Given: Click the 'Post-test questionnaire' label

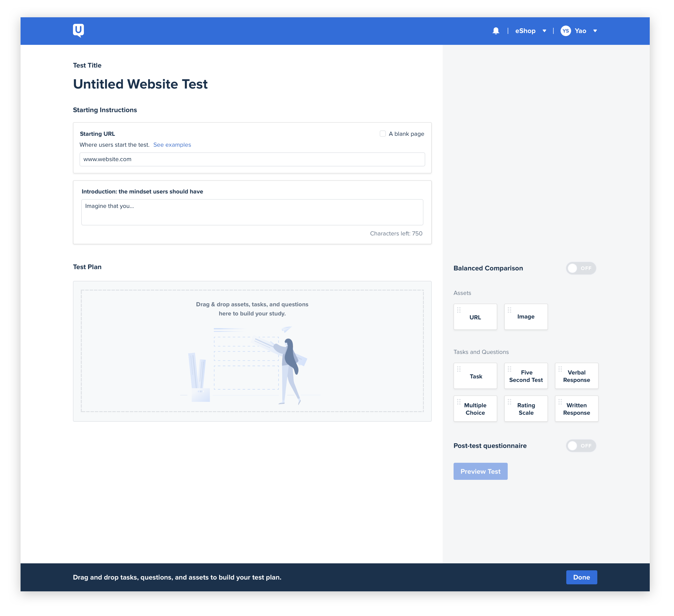Looking at the screenshot, I should coord(490,446).
